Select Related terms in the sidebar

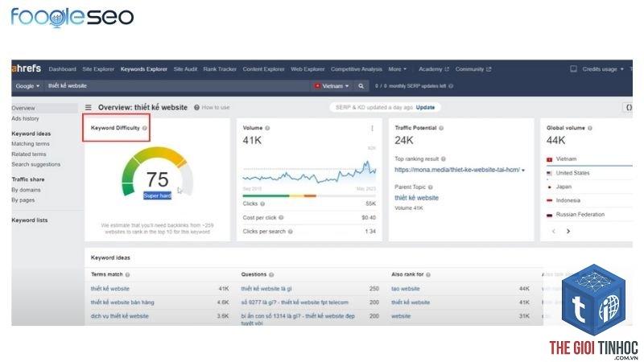[x=29, y=154]
